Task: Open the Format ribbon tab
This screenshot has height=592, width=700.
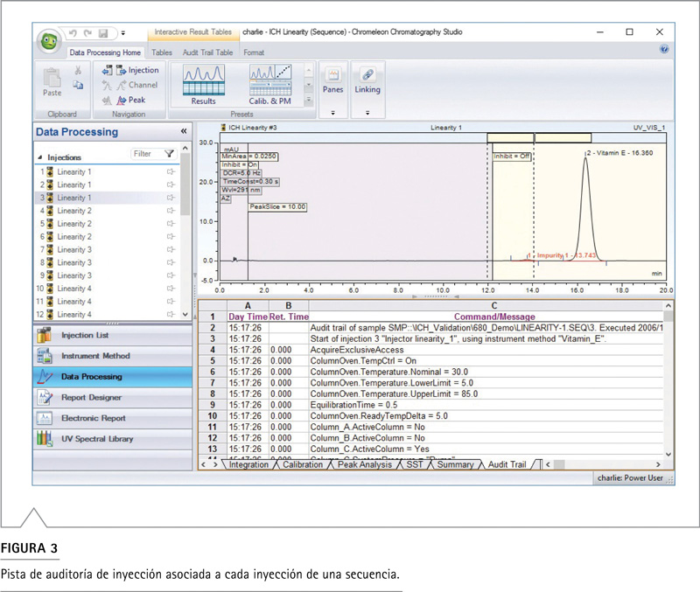Action: tap(254, 52)
